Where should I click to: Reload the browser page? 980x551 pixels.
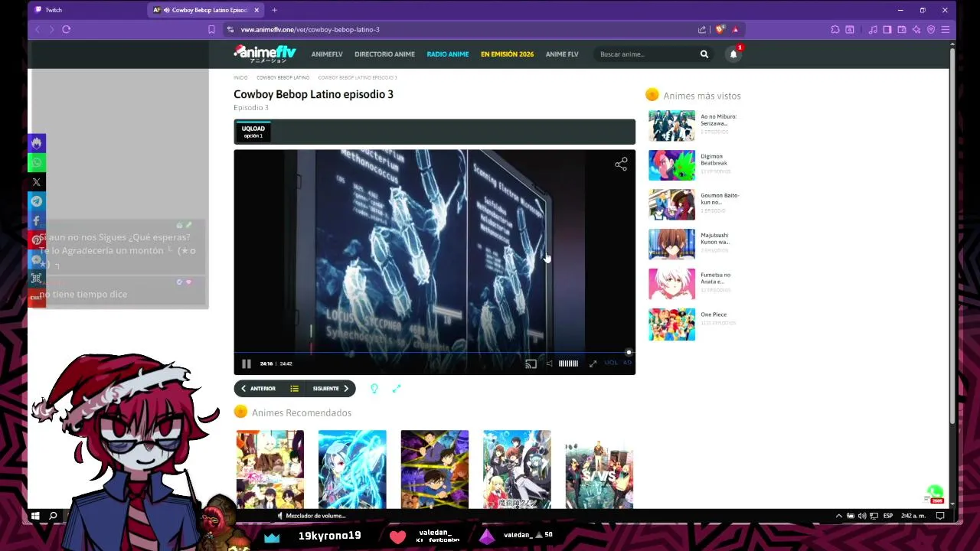(x=67, y=29)
